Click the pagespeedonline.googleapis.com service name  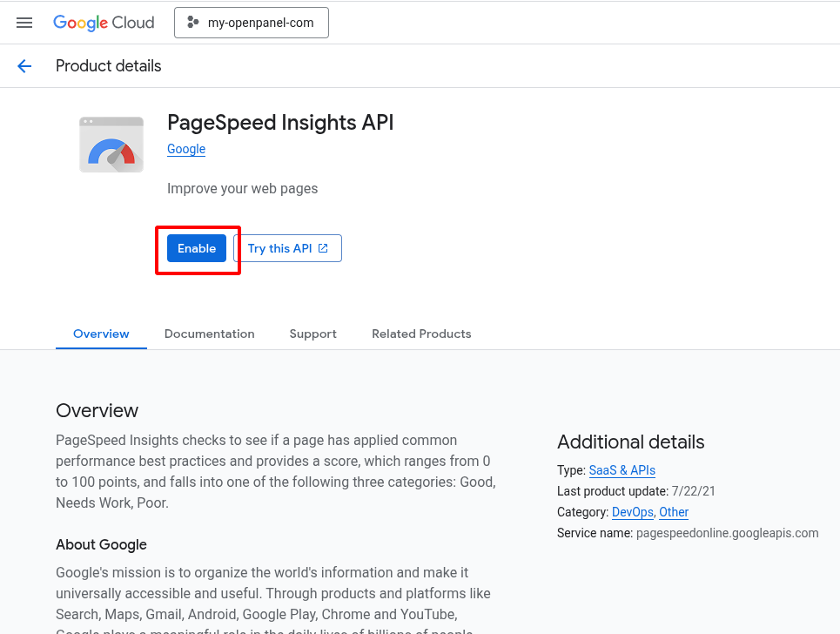(727, 533)
